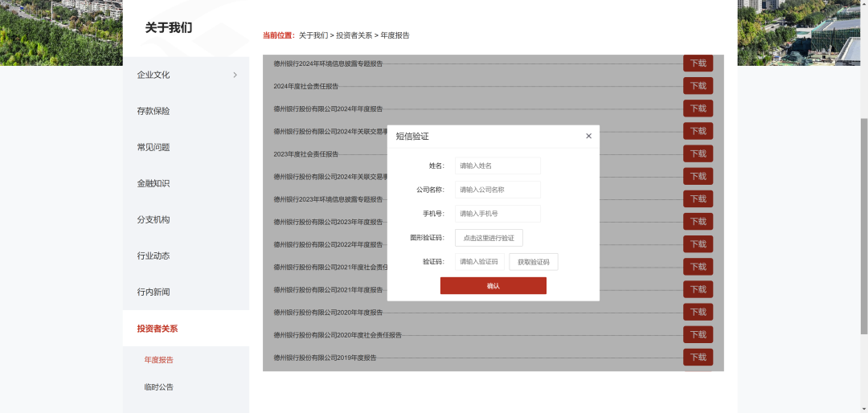Download 2024年度社会责任报告

tap(698, 86)
